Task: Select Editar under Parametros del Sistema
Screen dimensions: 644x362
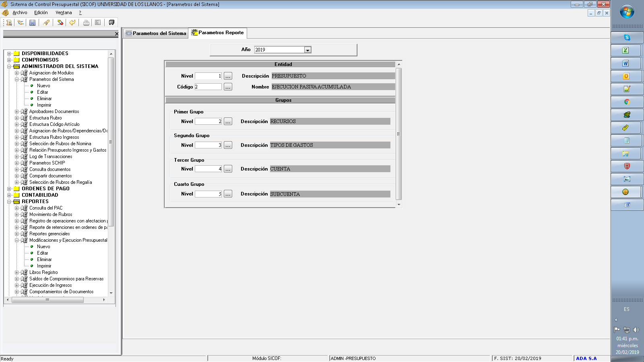Action: click(43, 92)
